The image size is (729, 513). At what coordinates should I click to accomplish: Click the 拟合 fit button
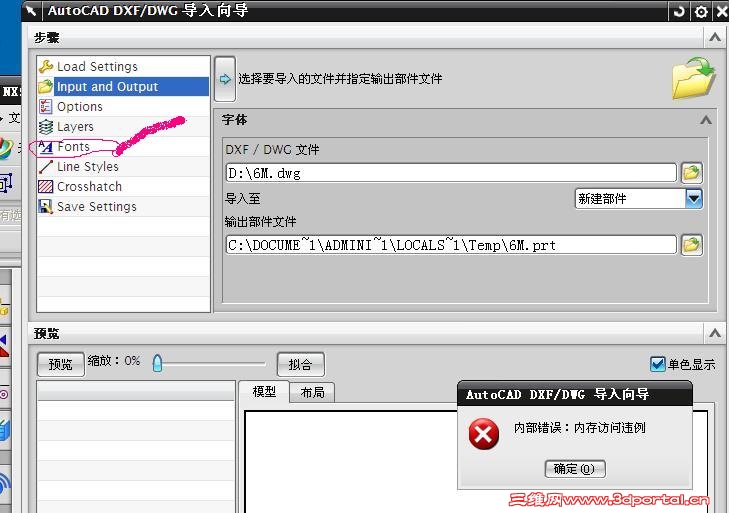coord(300,364)
